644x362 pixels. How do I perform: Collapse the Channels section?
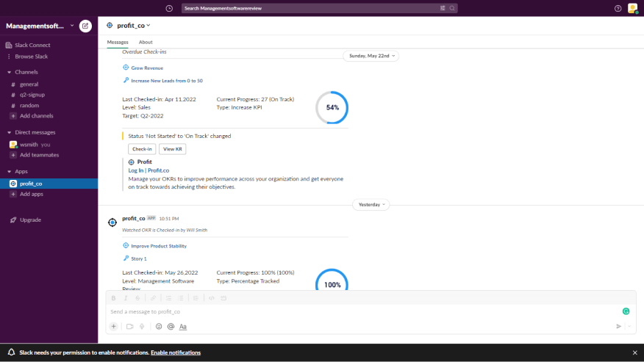tap(10, 72)
